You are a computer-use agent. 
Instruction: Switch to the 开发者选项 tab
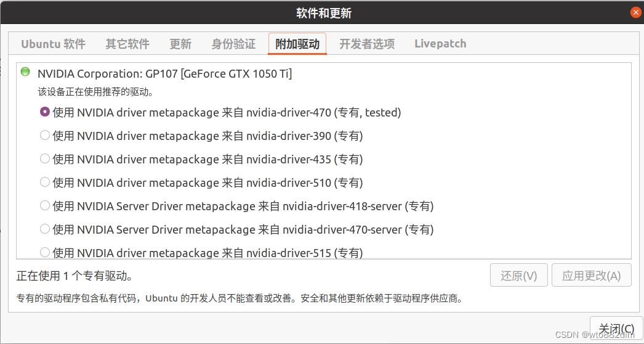tap(367, 44)
